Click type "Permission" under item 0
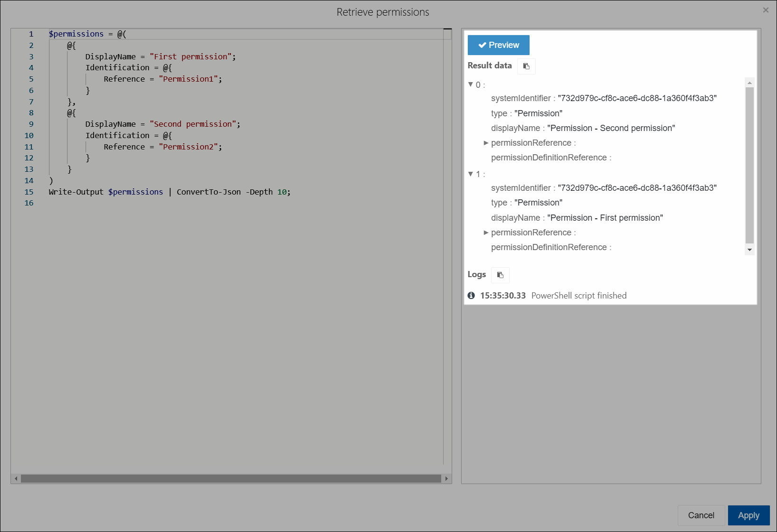The image size is (777, 532). (x=539, y=113)
